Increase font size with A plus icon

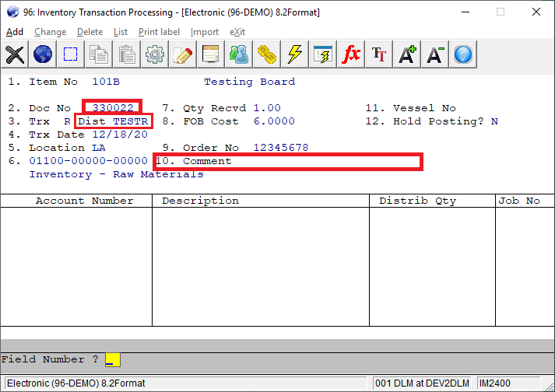point(406,54)
